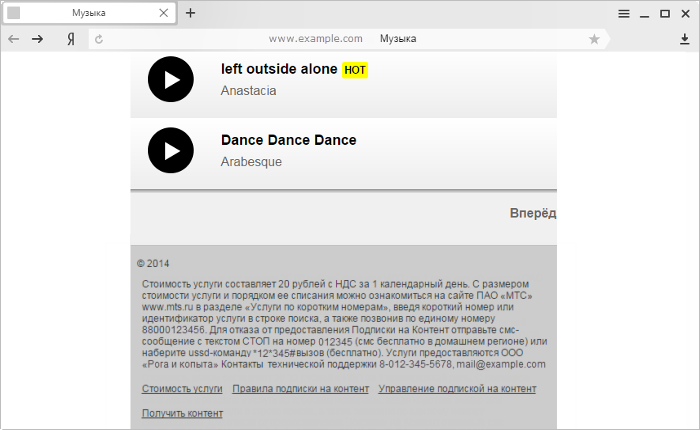The height and width of the screenshot is (430, 700).
Task: Click the yellow HOT badge
Action: click(355, 70)
